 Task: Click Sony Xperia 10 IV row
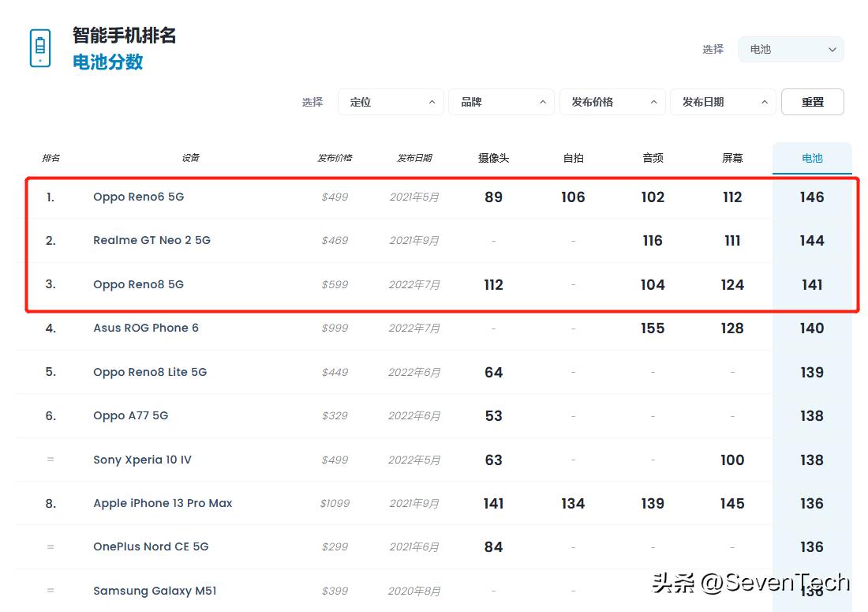(x=142, y=460)
